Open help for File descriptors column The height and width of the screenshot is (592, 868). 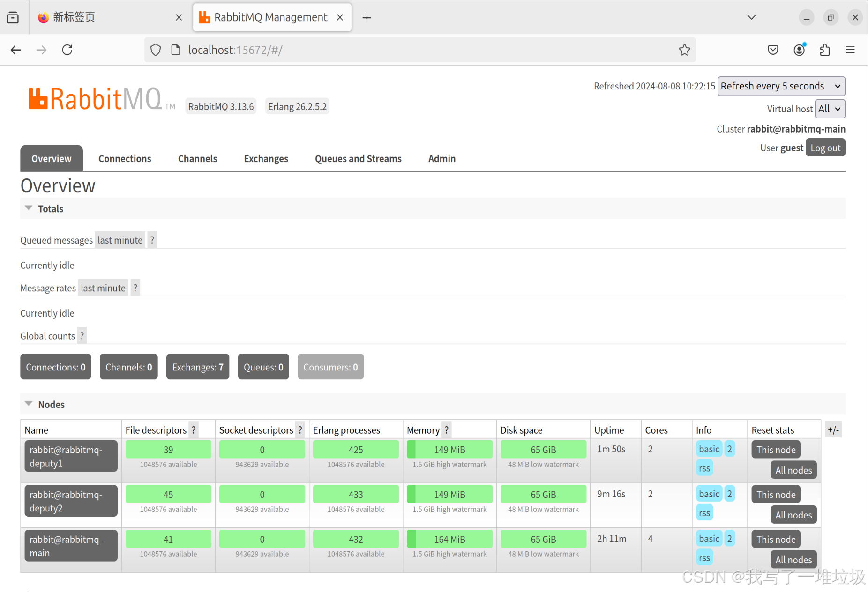tap(194, 430)
